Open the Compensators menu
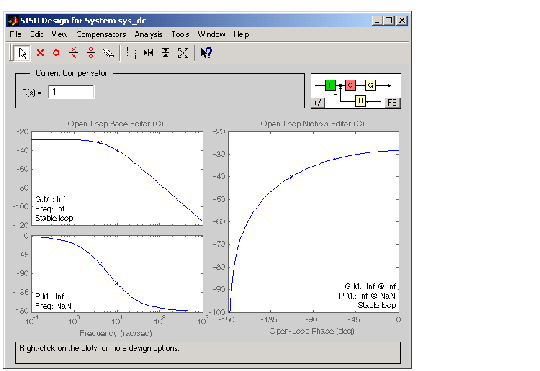This screenshot has height=371, width=540. coord(101,34)
